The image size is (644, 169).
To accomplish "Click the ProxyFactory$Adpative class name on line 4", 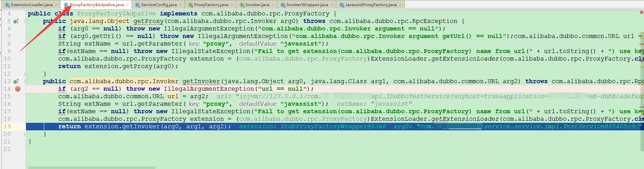I will point(116,14).
